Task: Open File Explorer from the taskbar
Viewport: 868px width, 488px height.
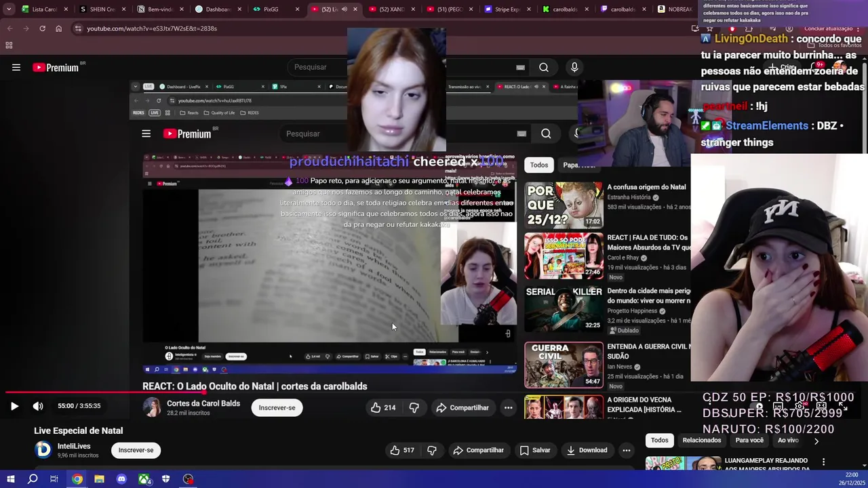Action: (99, 479)
